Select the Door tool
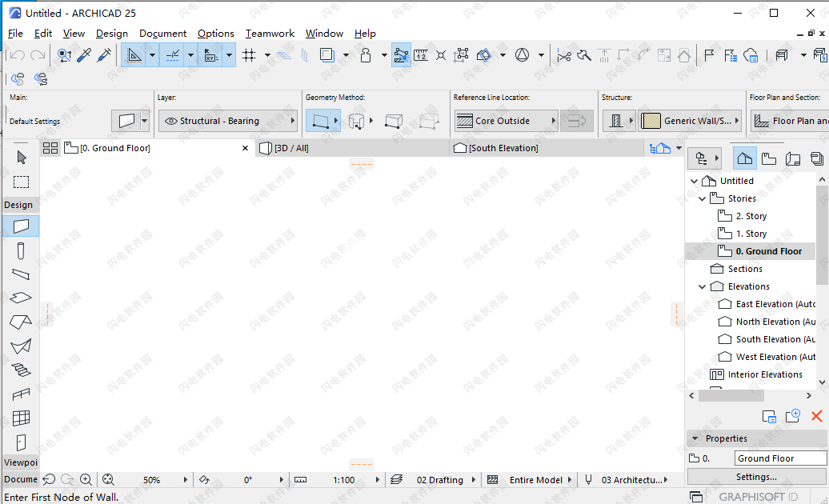This screenshot has height=504, width=829. click(x=21, y=442)
